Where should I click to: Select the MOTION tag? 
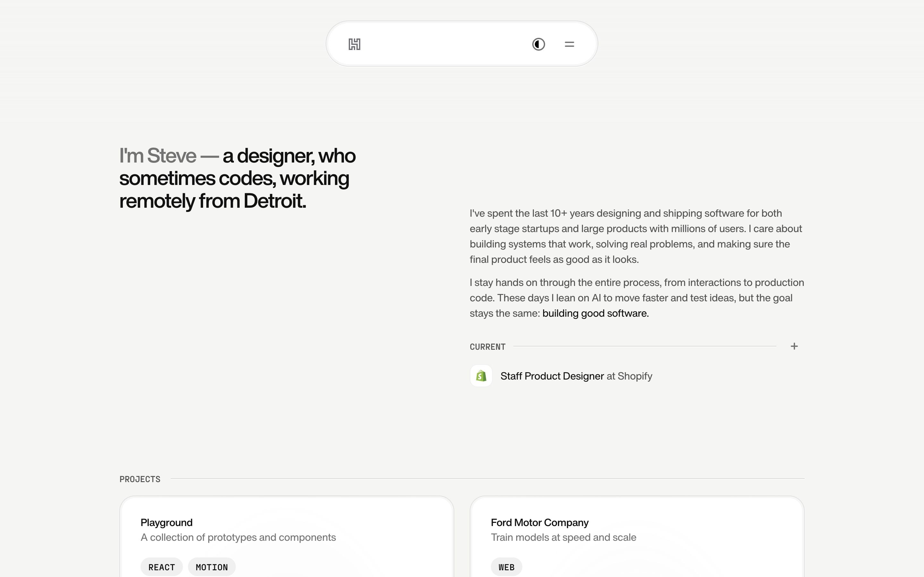211,567
